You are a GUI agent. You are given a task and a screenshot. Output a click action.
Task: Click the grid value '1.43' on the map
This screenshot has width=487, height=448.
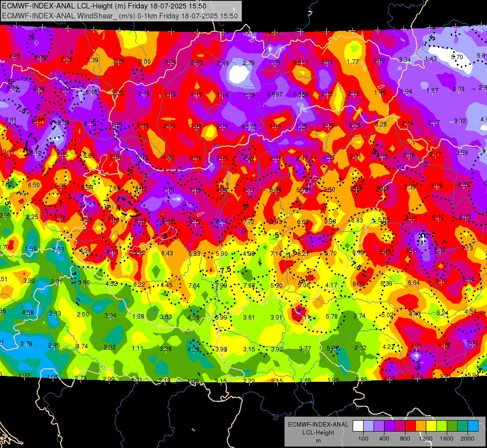(431, 58)
